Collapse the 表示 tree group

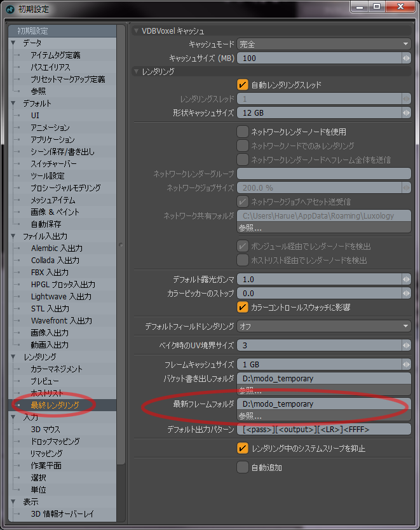coord(13,501)
